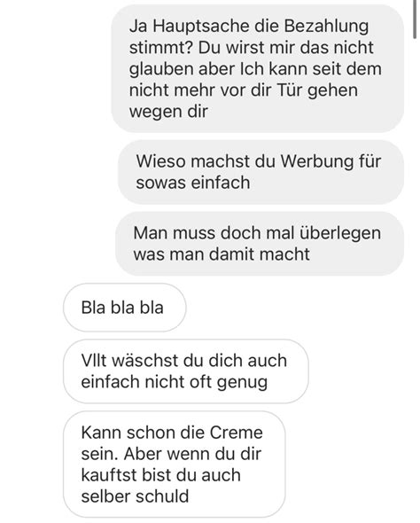The width and height of the screenshot is (420, 523).
Task: Select the 'Vllt wäschst du dich auch' message
Action: tap(186, 371)
